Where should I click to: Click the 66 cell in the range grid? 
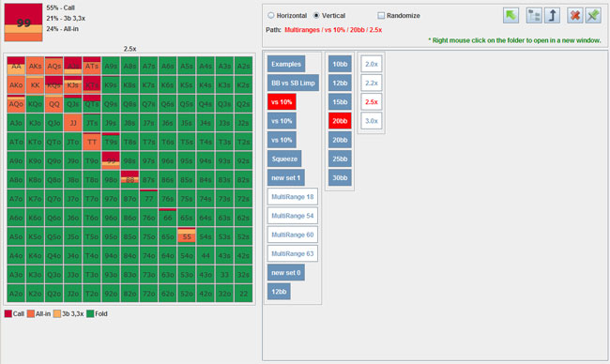168,218
